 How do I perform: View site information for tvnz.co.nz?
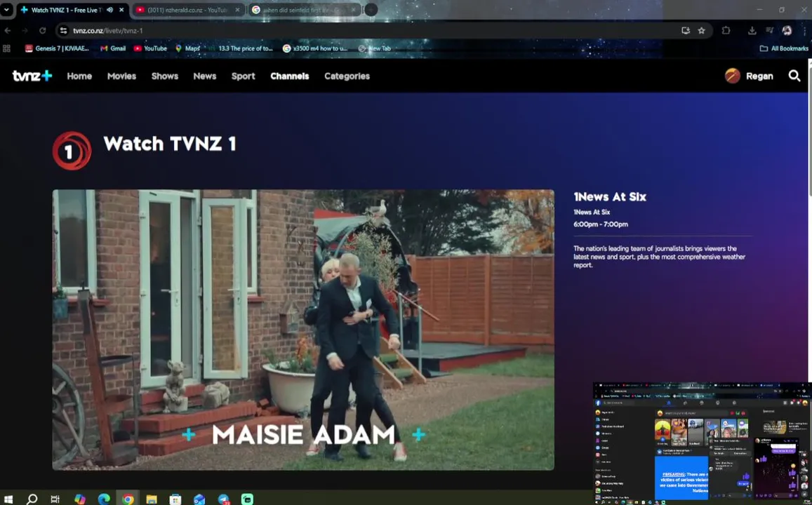(x=64, y=31)
